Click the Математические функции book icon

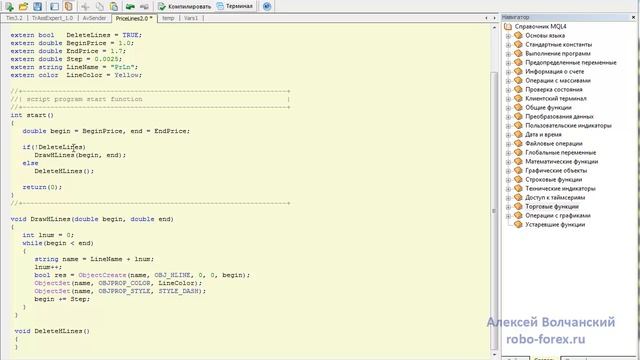518,161
